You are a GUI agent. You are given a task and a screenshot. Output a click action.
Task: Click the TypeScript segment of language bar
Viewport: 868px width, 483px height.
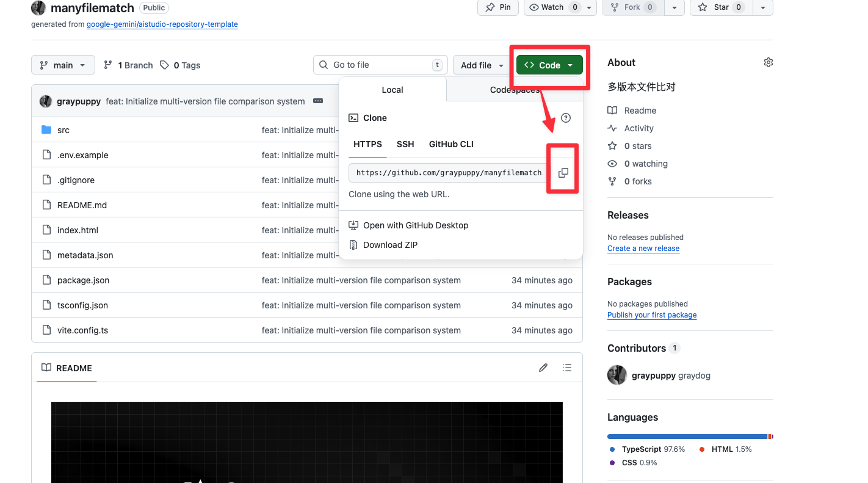click(x=687, y=437)
